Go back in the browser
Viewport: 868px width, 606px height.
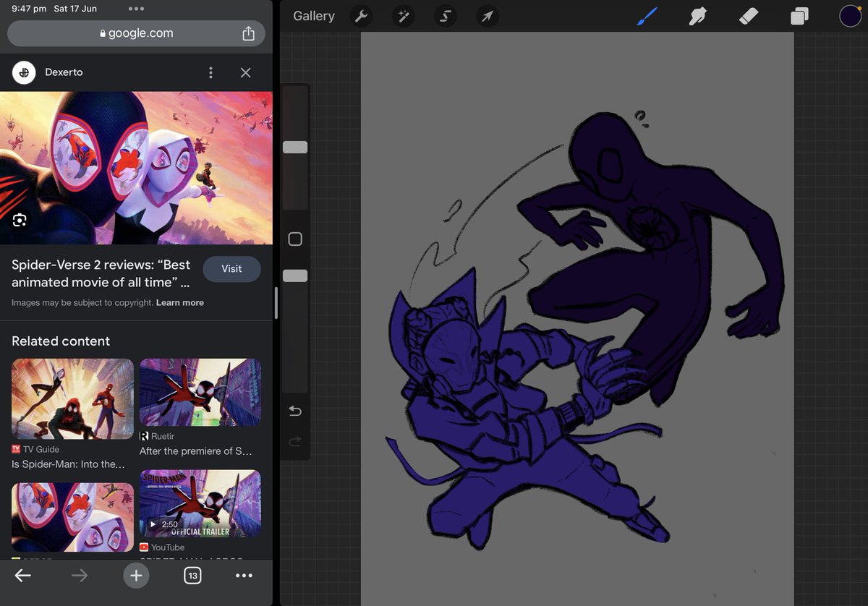[23, 576]
